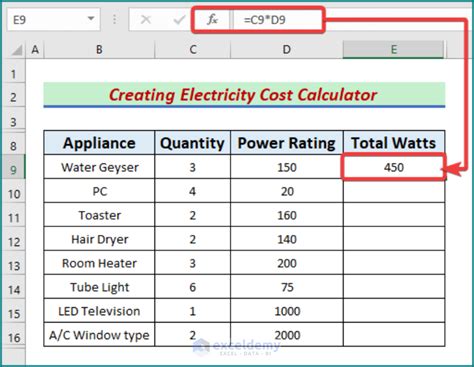This screenshot has height=367, width=474.
Task: Select the A/C Window type cell
Action: click(x=99, y=335)
